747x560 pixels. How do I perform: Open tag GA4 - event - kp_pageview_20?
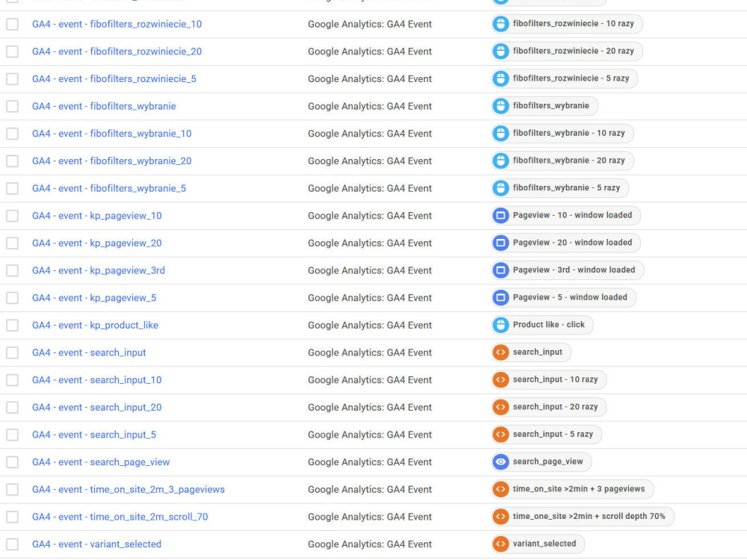(96, 243)
